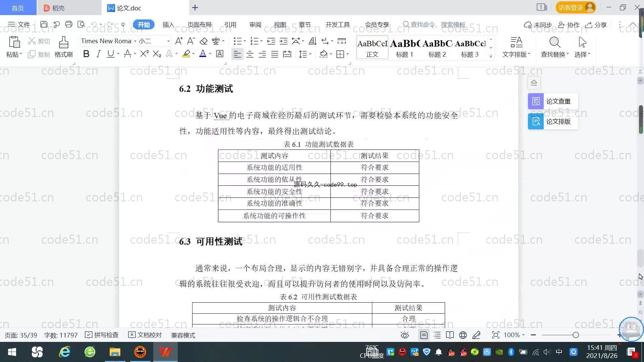The image size is (644, 362).
Task: Click the Select cursor icon
Action: [x=582, y=43]
